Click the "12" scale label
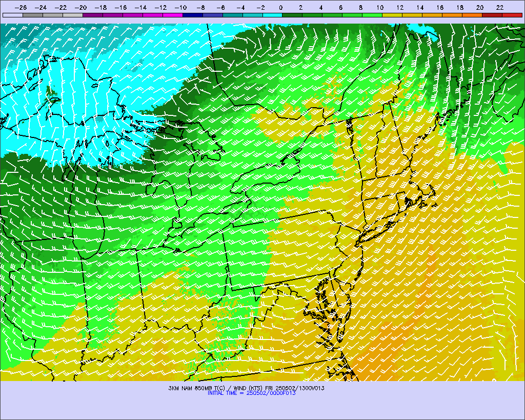This screenshot has height=420, width=525. tap(400, 7)
